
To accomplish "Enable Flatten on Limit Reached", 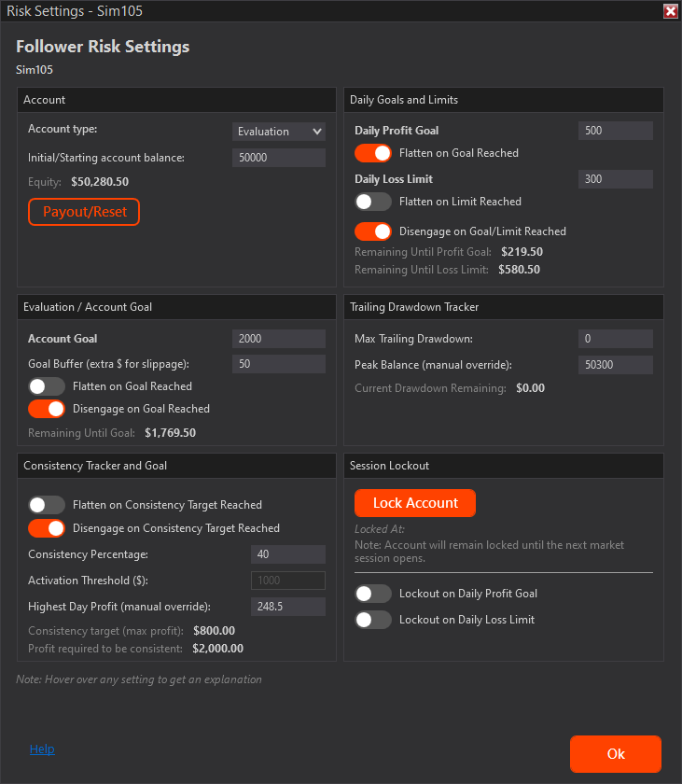I will pos(372,201).
